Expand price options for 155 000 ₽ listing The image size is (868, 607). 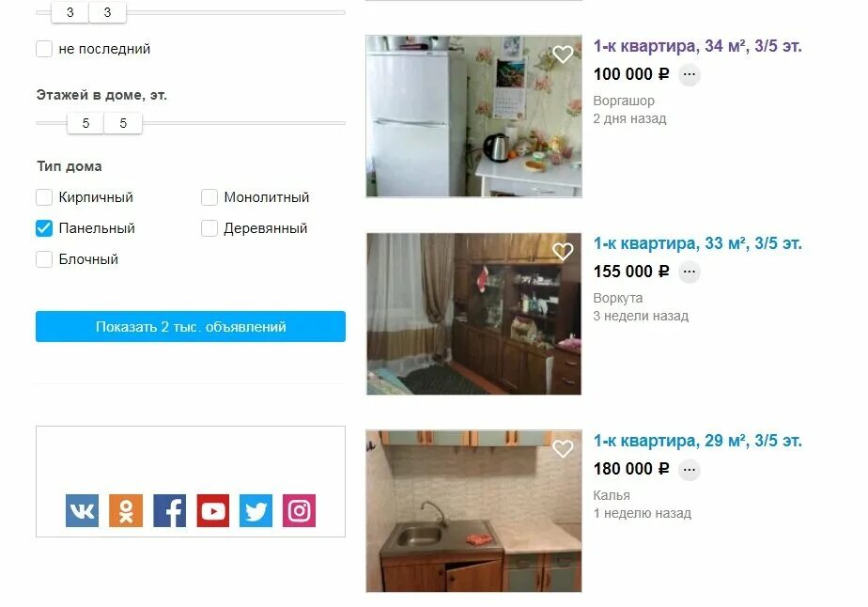point(690,272)
